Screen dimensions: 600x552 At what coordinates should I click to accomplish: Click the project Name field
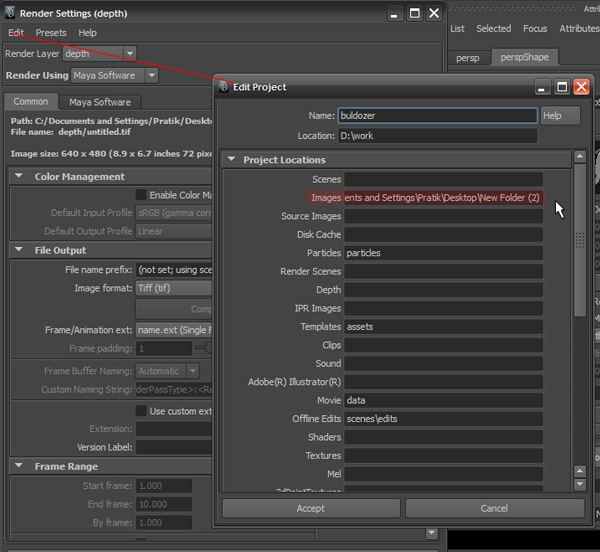438,116
